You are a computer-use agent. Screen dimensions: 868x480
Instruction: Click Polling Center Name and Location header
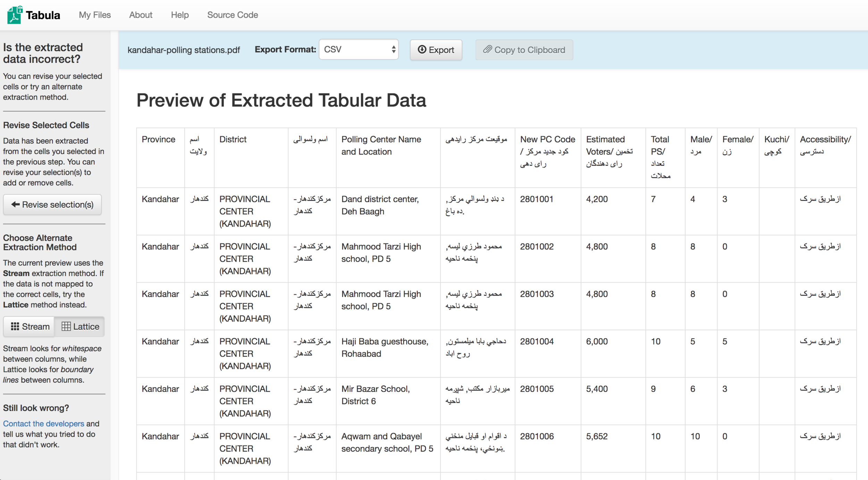388,158
